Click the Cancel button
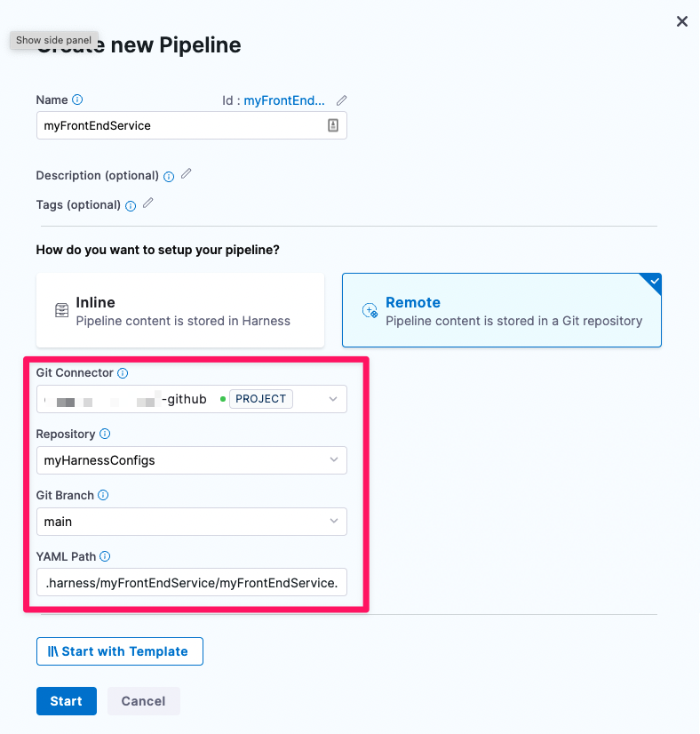 tap(143, 701)
